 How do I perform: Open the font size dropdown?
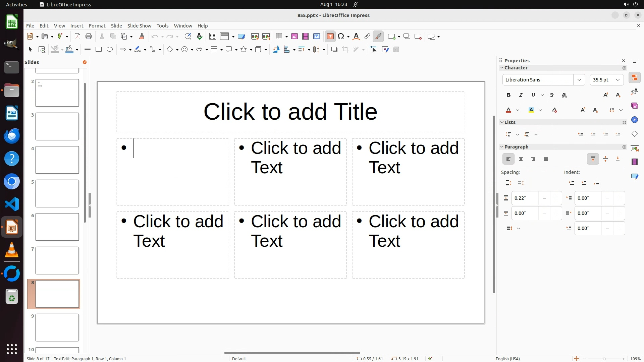618,80
